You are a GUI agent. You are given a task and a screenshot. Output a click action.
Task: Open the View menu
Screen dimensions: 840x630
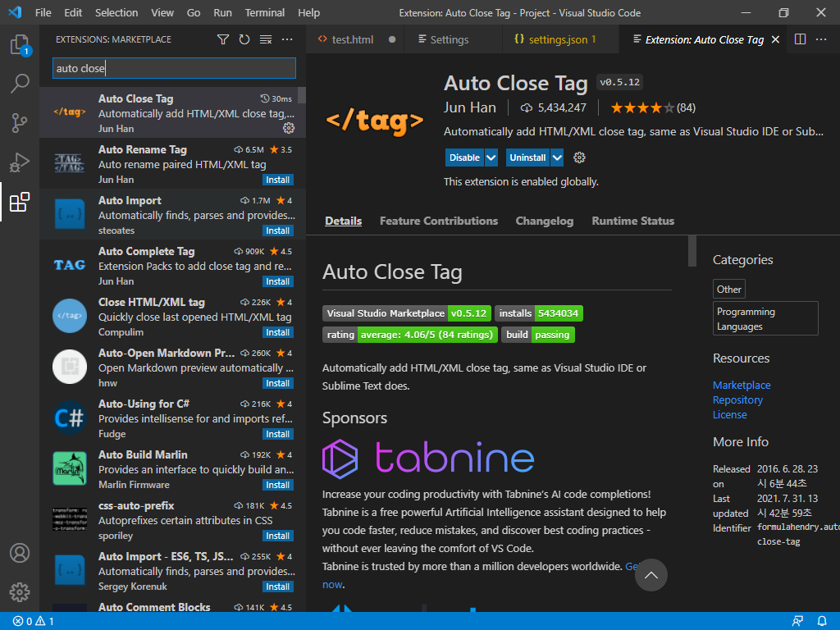(x=162, y=13)
